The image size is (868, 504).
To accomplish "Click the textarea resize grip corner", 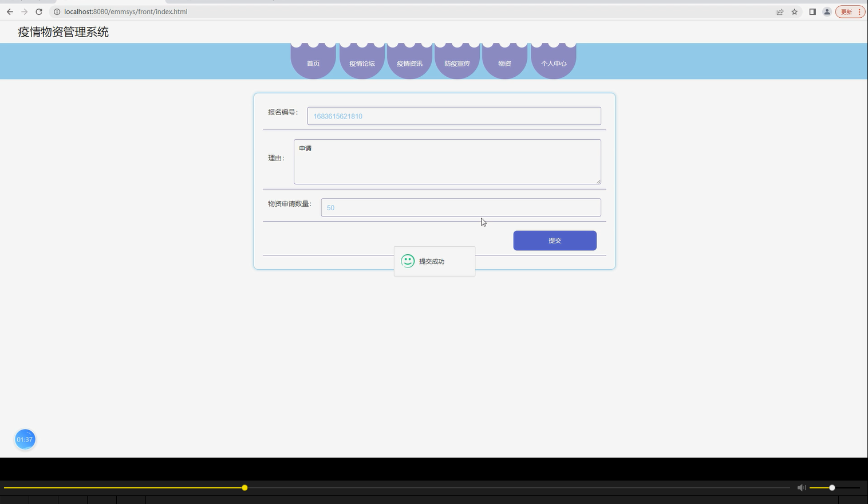I will [598, 182].
